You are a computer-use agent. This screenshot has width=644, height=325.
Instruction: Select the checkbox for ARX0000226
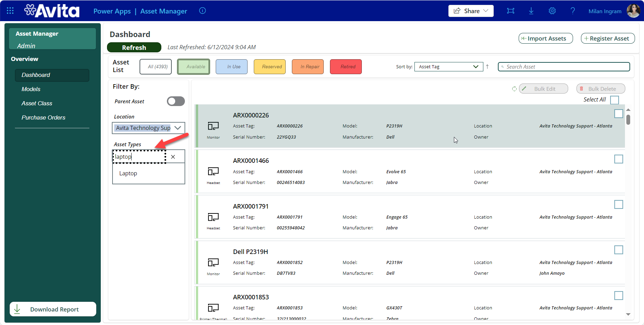point(619,114)
